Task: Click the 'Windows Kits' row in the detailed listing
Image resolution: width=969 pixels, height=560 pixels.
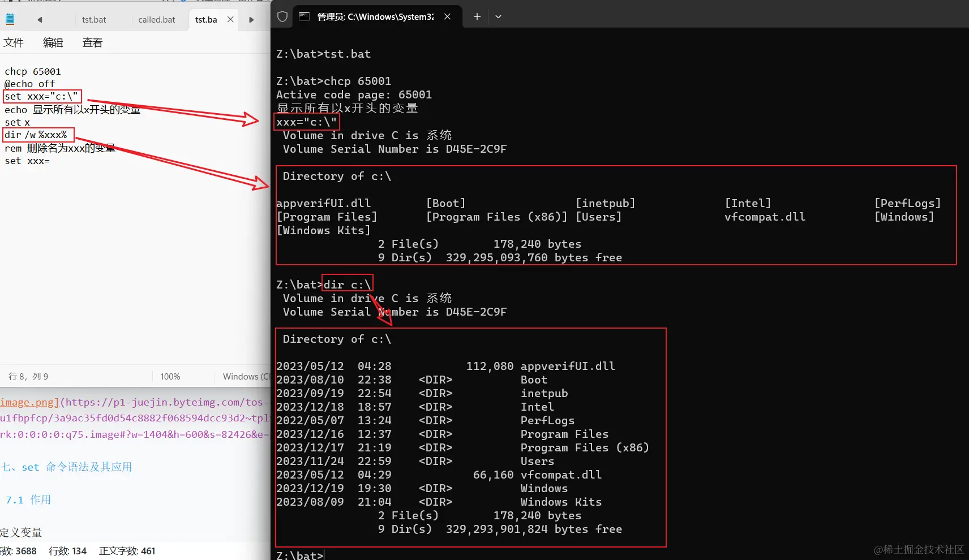Action: (439, 502)
